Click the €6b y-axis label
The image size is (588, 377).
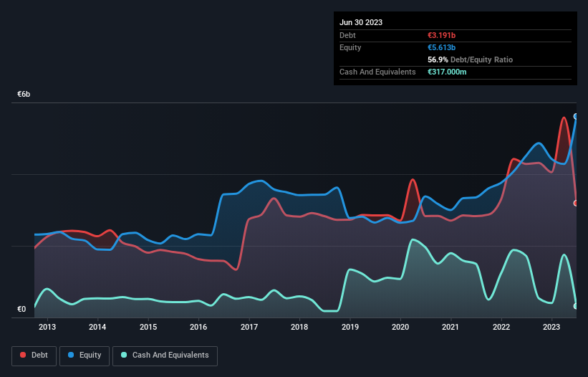(x=24, y=94)
